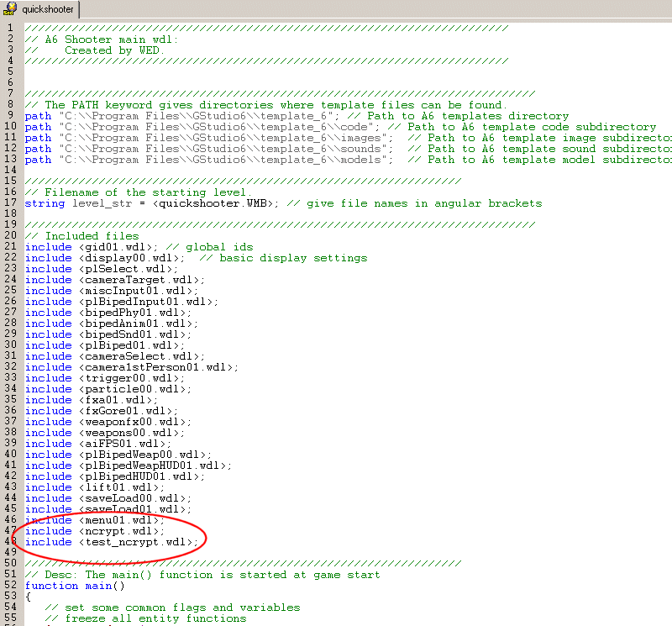672x626 pixels.
Task: Click the 'include <saveLoad00.wdl>;' line
Action: [108, 498]
